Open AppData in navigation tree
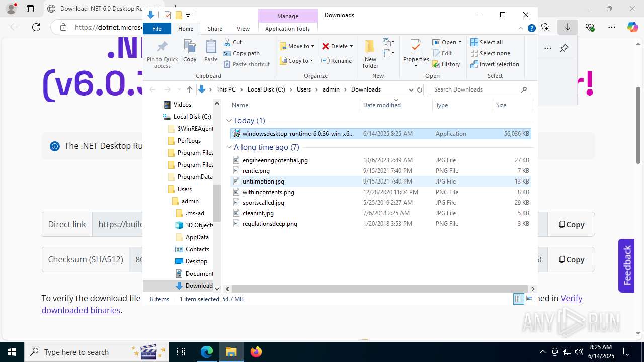 (197, 237)
